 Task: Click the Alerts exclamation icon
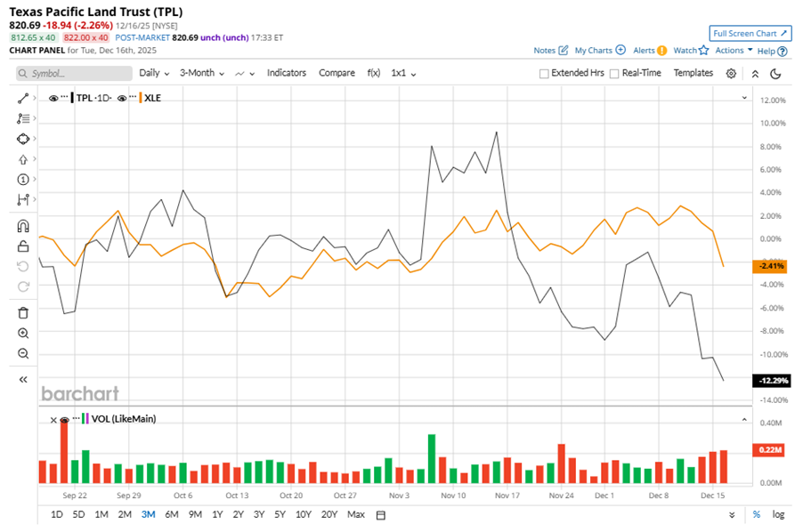tap(662, 51)
